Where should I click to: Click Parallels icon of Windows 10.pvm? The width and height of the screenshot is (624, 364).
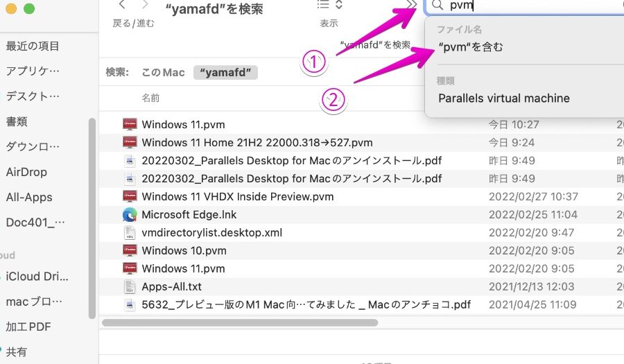(130, 250)
